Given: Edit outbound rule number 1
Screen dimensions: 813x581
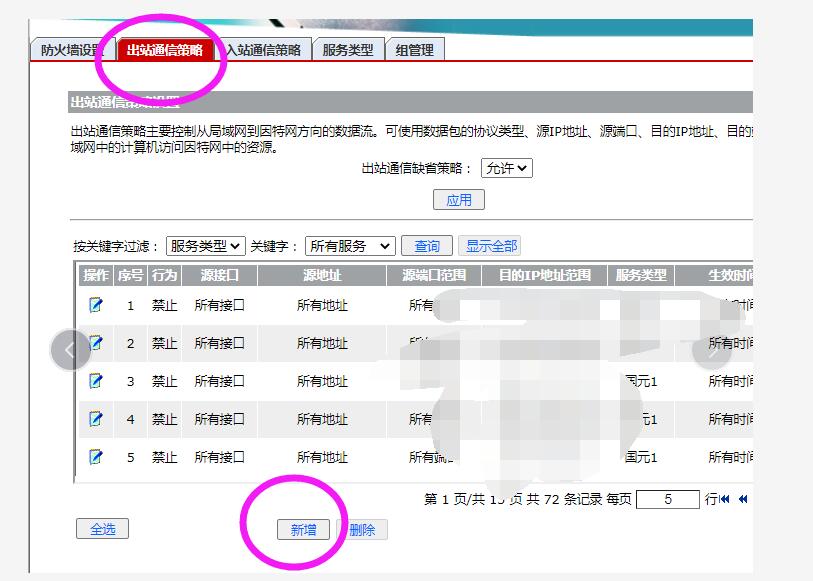Looking at the screenshot, I should coord(95,305).
